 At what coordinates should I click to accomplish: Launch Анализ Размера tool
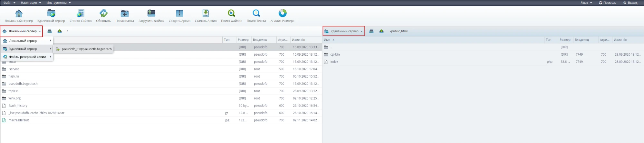(282, 14)
